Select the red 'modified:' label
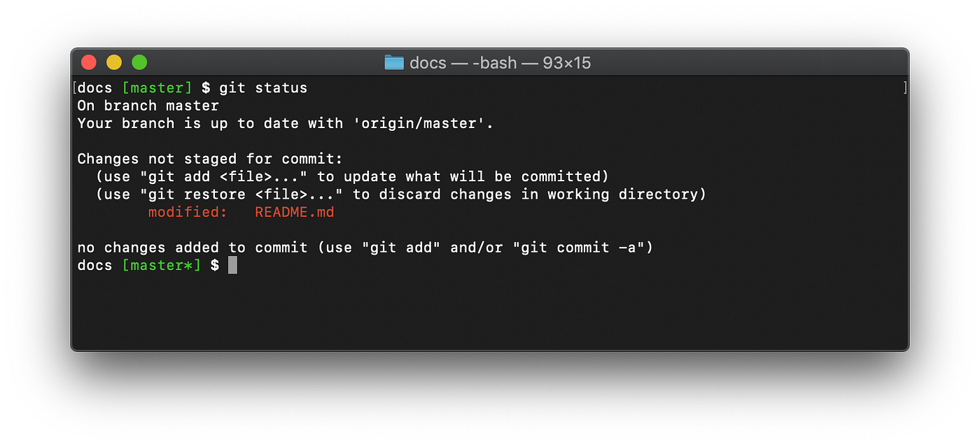 (187, 212)
